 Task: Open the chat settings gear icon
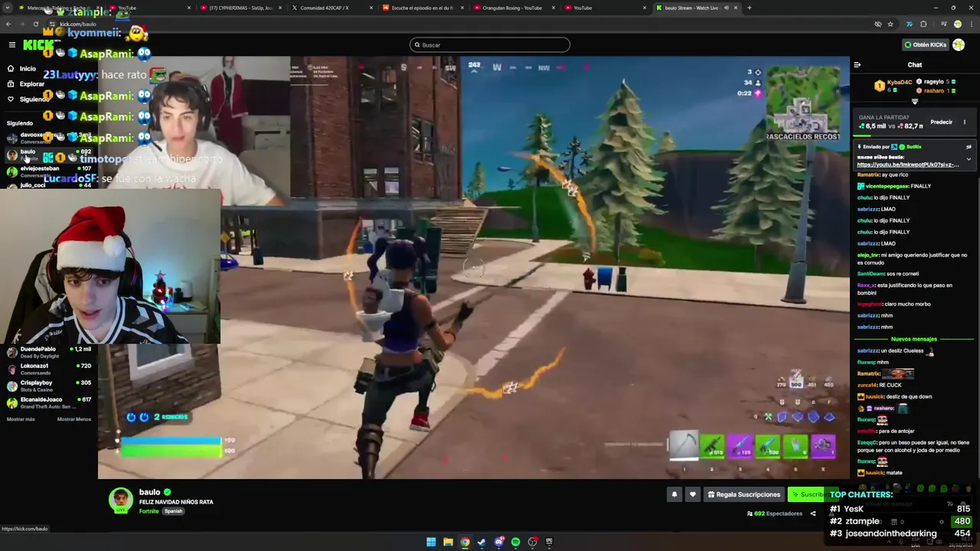tap(942, 522)
